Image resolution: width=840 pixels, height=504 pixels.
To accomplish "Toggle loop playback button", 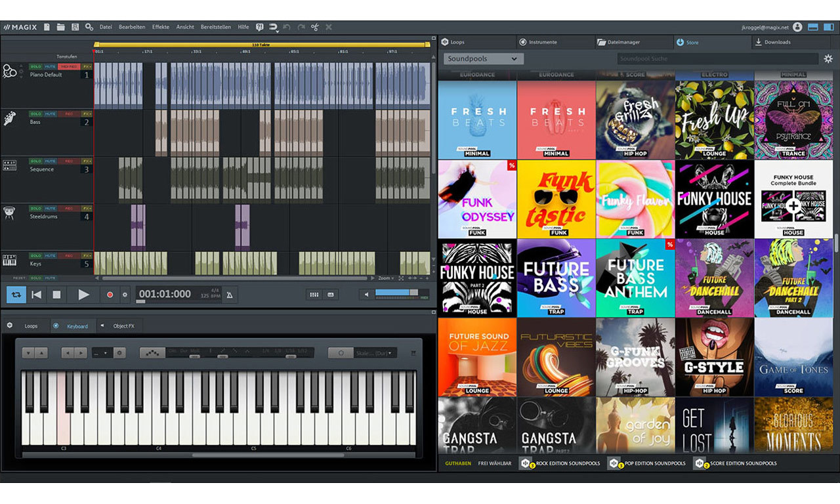I will tap(16, 295).
